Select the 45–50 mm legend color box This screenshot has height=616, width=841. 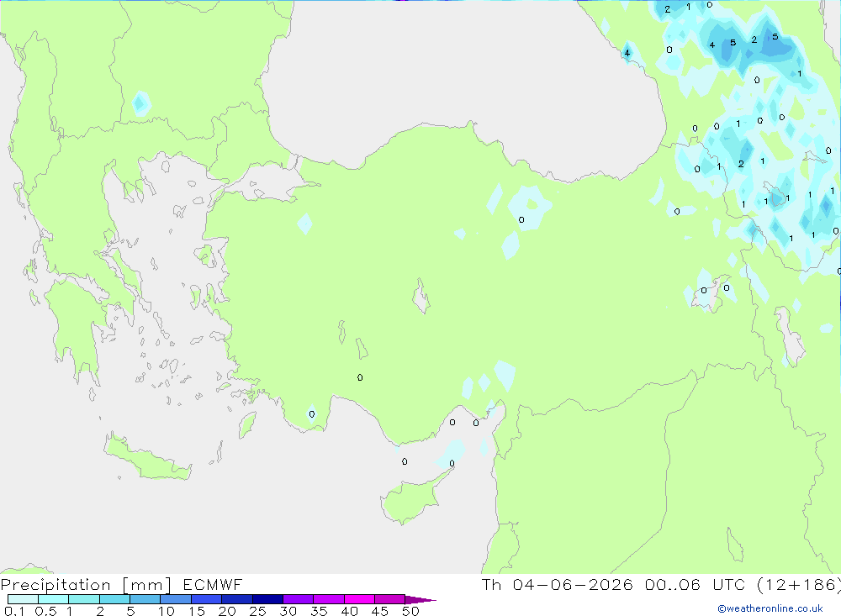[389, 599]
